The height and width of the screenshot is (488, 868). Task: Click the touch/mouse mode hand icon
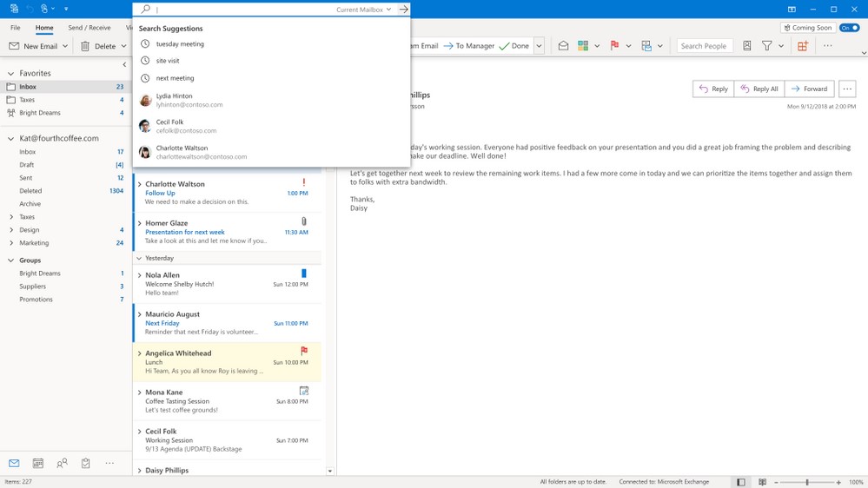coord(44,9)
